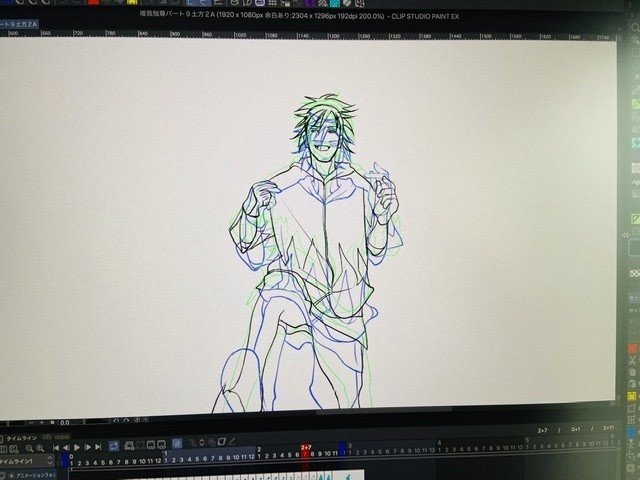Play the animation in the timeline
The image size is (640, 480).
(x=77, y=447)
